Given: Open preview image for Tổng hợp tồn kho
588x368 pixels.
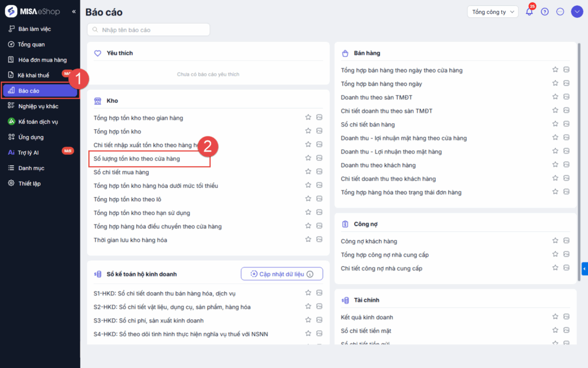Looking at the screenshot, I should (319, 131).
